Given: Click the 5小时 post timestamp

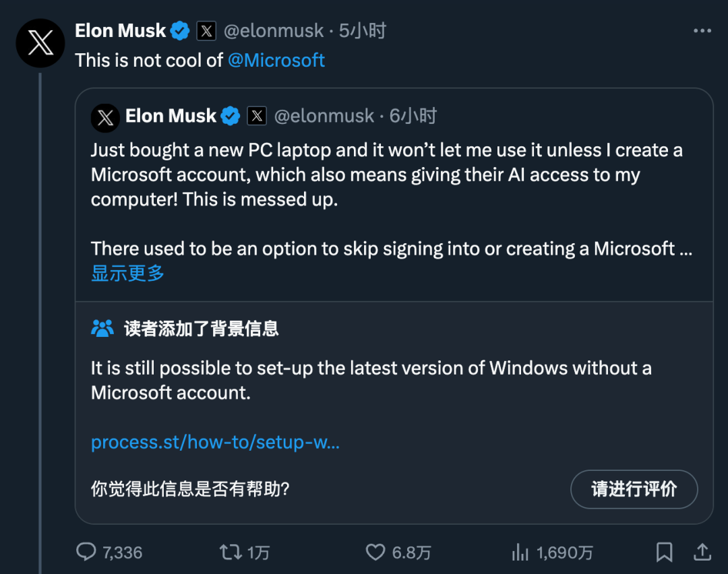Looking at the screenshot, I should click(x=363, y=31).
